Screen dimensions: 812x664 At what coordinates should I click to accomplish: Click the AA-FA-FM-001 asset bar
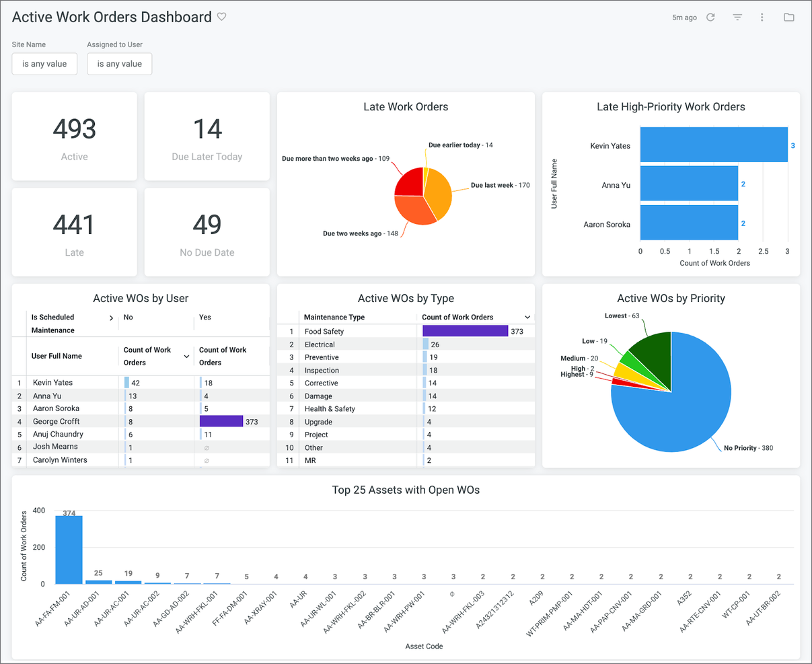click(x=69, y=550)
